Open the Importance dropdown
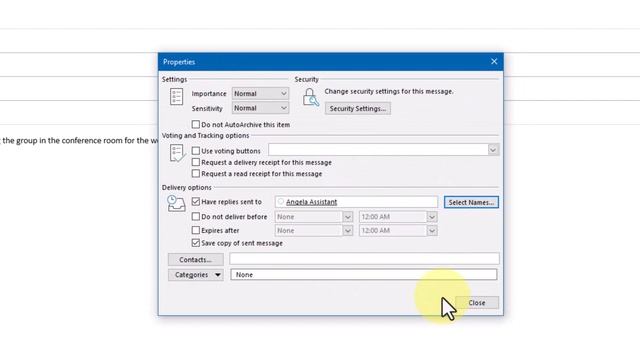This screenshot has width=640, height=360. (260, 93)
